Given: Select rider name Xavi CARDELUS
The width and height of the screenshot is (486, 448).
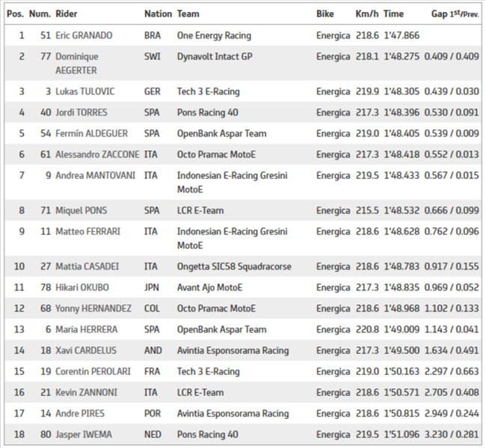Looking at the screenshot, I should click(86, 350).
